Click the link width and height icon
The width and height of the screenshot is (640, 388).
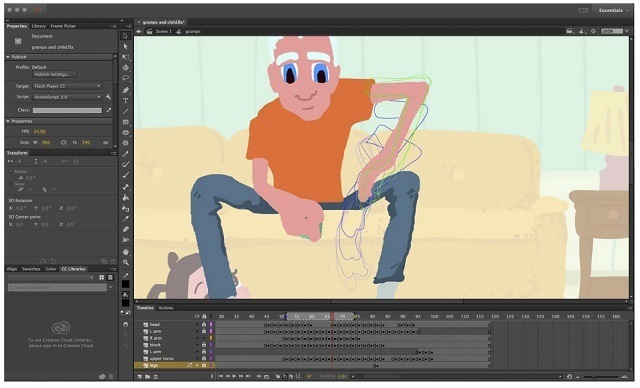pyautogui.click(x=64, y=143)
